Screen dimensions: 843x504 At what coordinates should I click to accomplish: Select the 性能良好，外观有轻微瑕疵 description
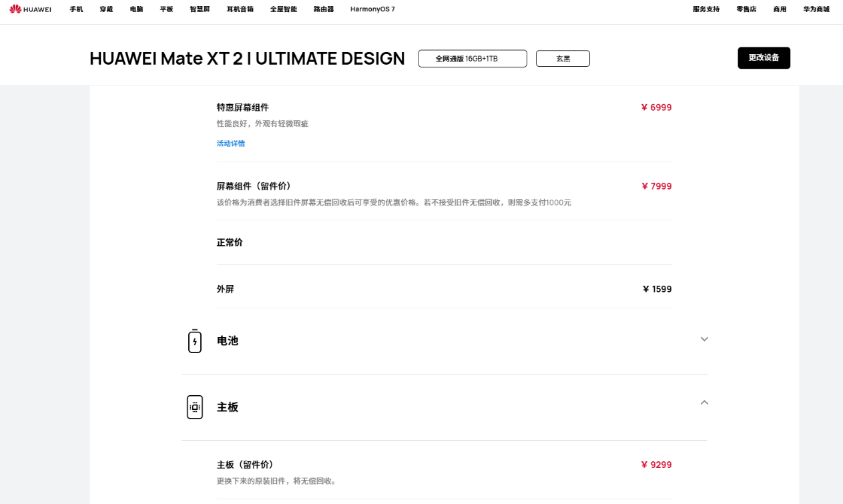[x=262, y=124]
